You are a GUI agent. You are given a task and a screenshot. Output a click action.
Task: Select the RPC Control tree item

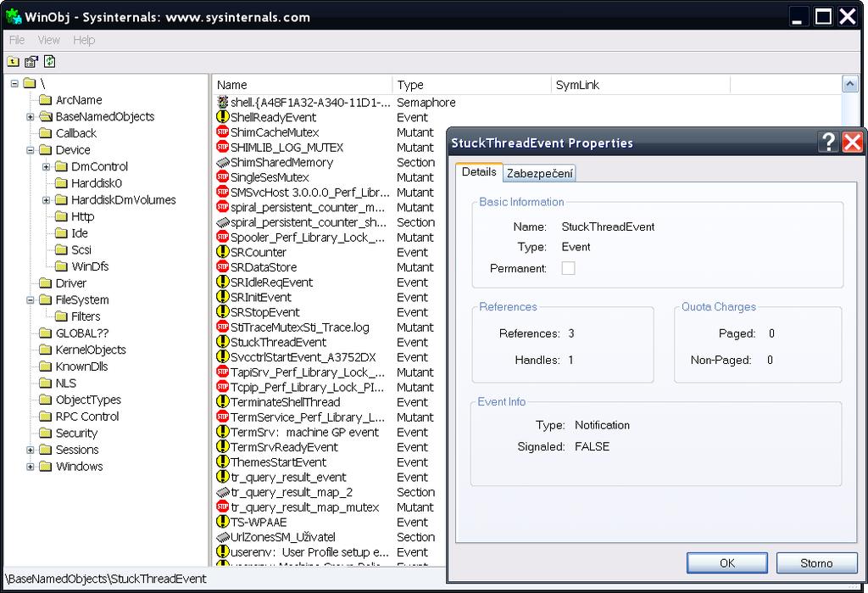(87, 417)
